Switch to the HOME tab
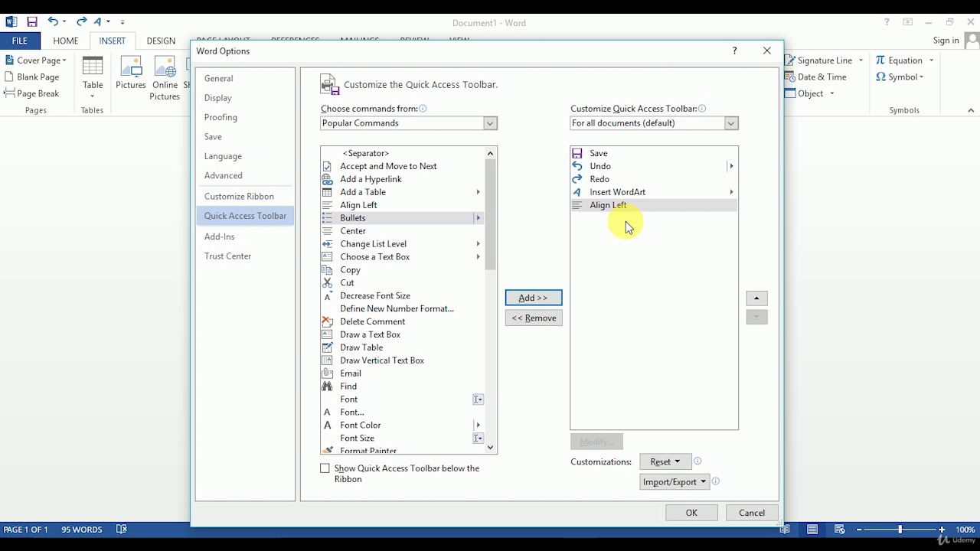This screenshot has height=551, width=980. pyautogui.click(x=66, y=41)
